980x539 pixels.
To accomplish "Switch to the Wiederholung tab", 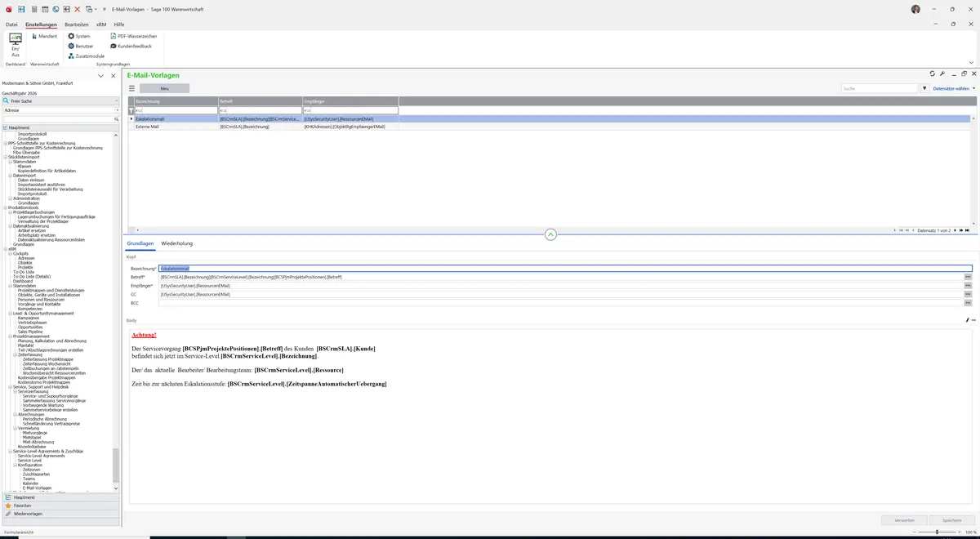I will click(x=177, y=243).
